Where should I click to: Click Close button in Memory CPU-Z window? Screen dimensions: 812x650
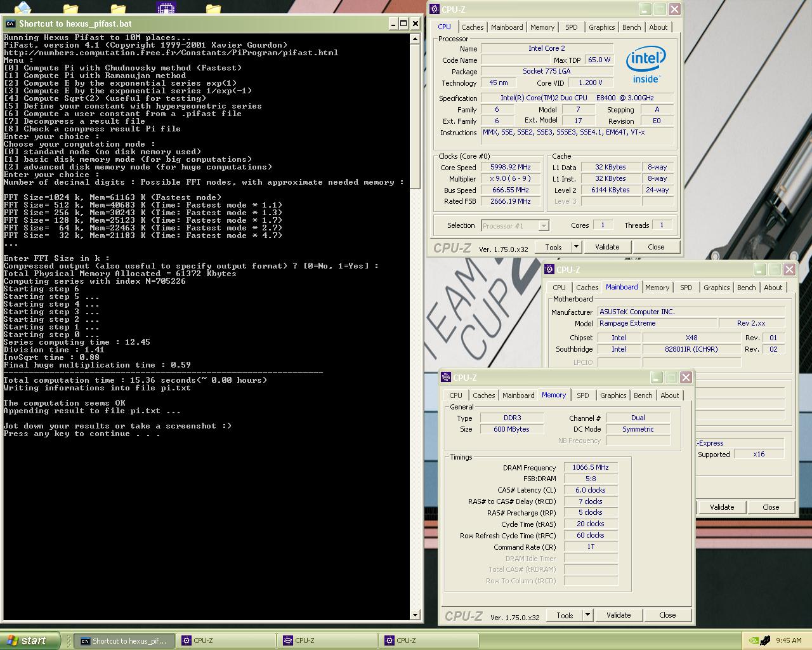pos(667,615)
